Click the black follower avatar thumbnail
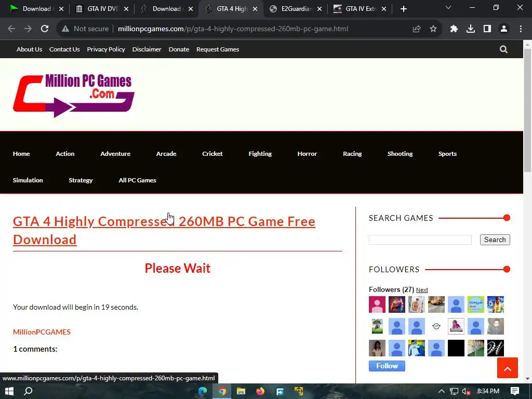The image size is (532, 399). 456,348
